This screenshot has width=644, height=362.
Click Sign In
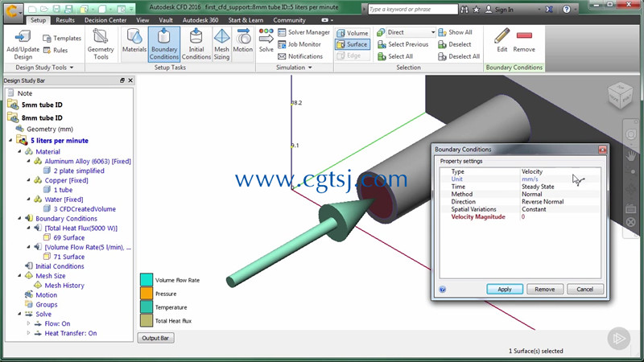499,9
